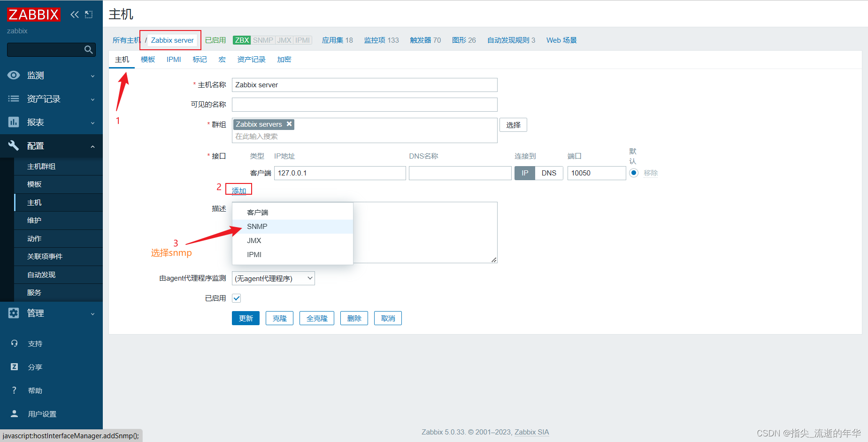The height and width of the screenshot is (442, 868).
Task: Click the SNMP availability badge
Action: pyautogui.click(x=263, y=40)
